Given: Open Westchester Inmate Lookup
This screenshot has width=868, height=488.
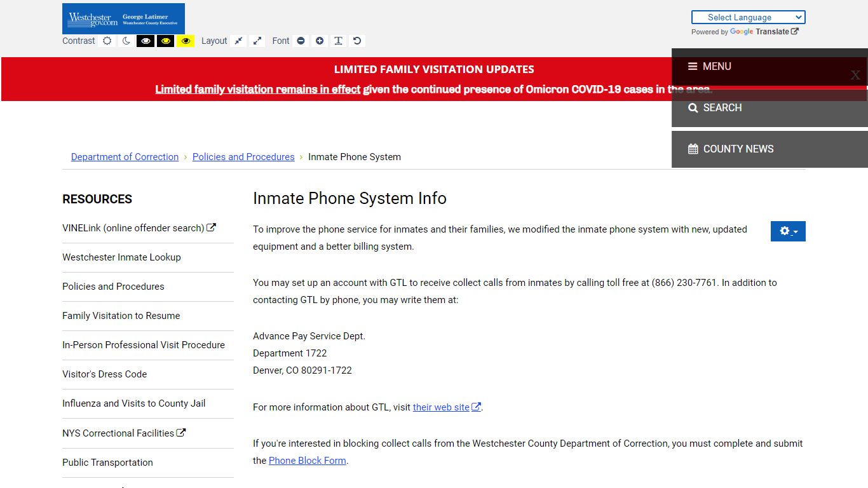Looking at the screenshot, I should coord(121,257).
